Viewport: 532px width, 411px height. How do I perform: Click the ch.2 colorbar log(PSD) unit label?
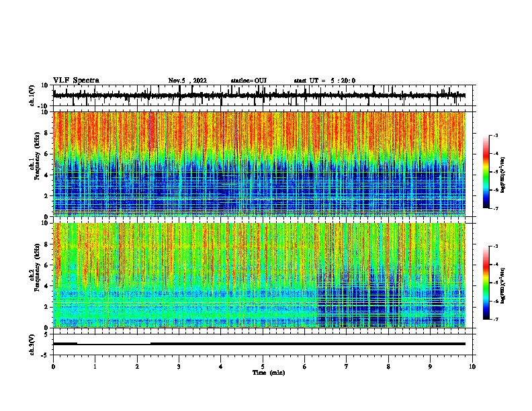pyautogui.click(x=502, y=286)
